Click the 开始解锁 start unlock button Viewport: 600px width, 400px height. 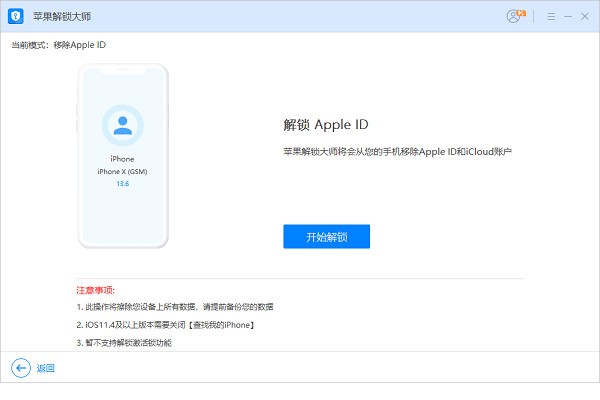click(x=326, y=237)
